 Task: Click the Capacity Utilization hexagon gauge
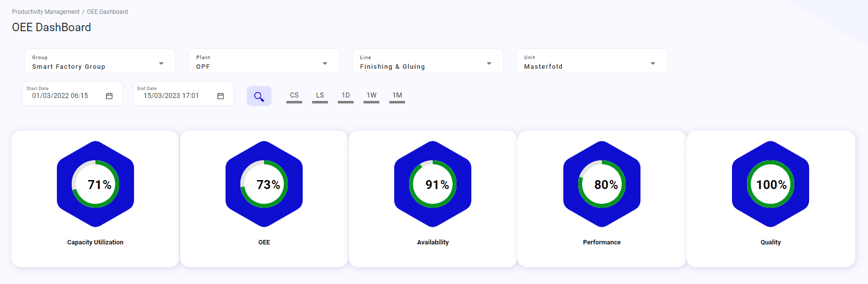(95, 184)
